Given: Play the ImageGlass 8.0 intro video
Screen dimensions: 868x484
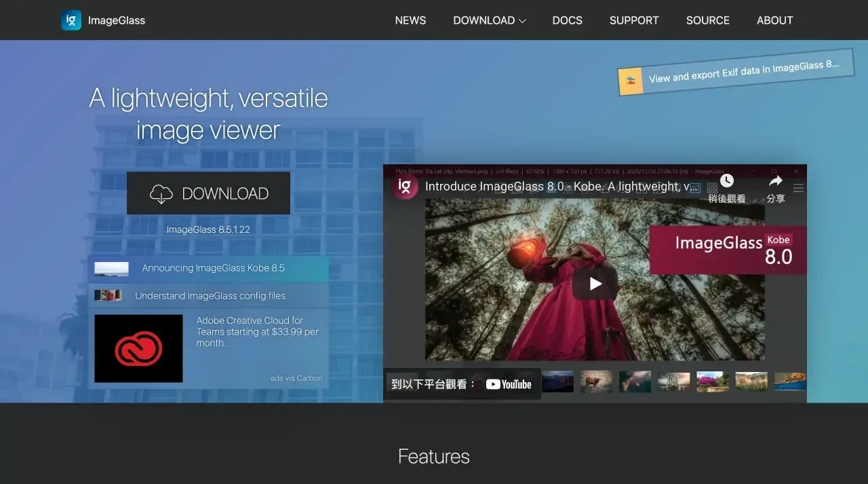Looking at the screenshot, I should tap(595, 284).
